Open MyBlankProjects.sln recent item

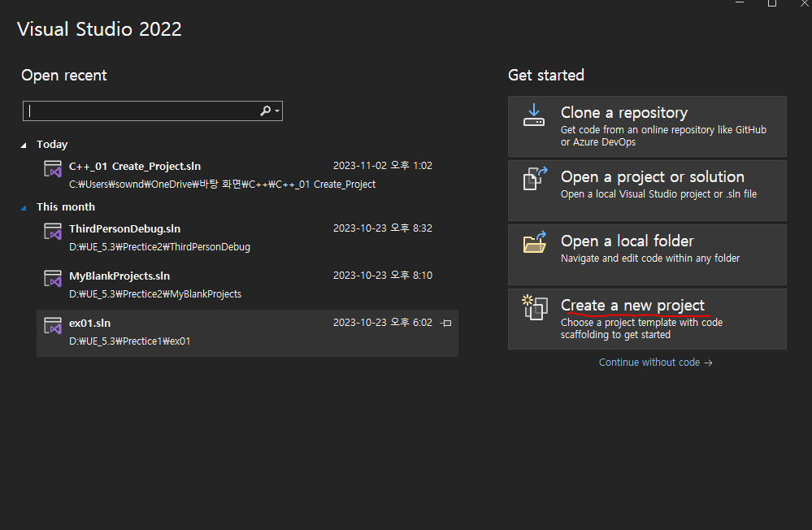[x=247, y=285]
